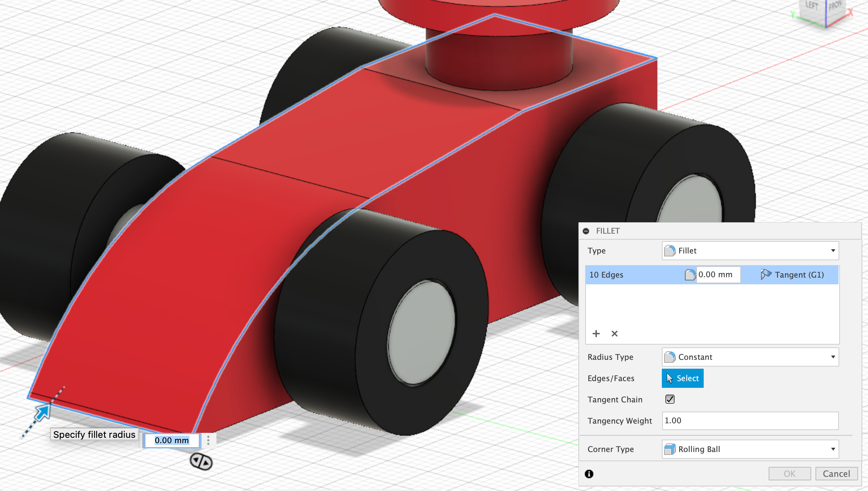Image resolution: width=868 pixels, height=491 pixels.
Task: Click the flip direction manipulator icon
Action: click(x=201, y=462)
